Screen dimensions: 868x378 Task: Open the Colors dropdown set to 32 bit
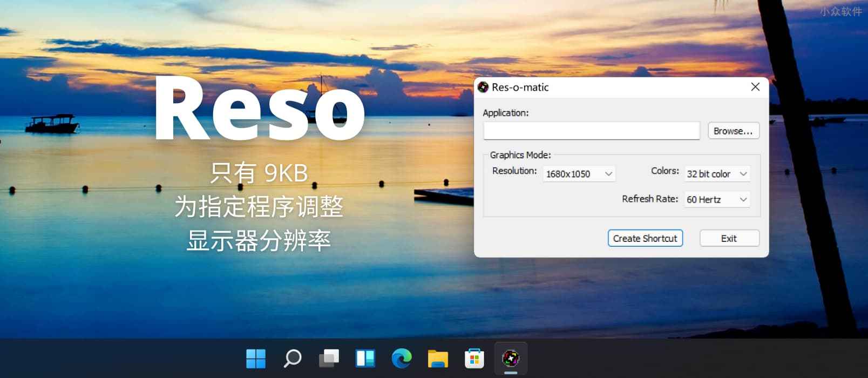pos(717,174)
